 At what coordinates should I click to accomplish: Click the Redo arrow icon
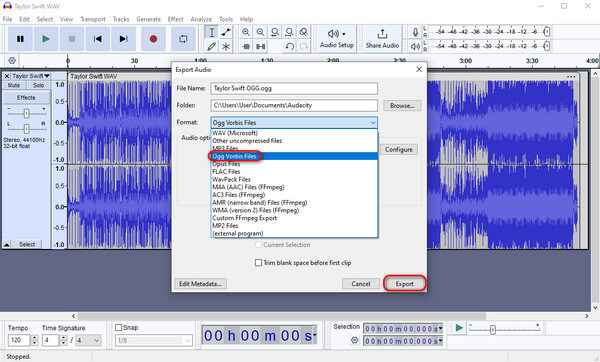304,47
